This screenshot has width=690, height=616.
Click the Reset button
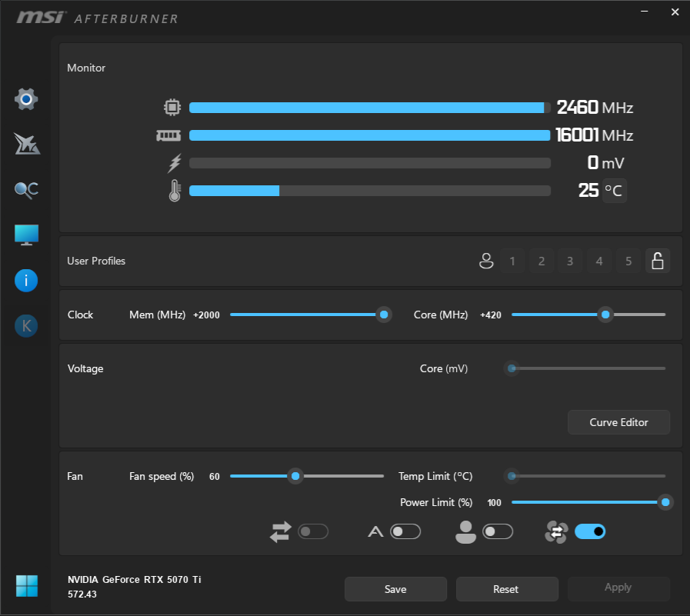pos(506,589)
